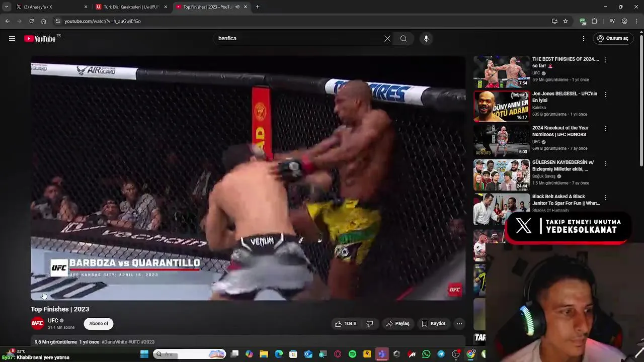This screenshot has width=644, height=362.
Task: Open more actions below the video
Action: (459, 324)
